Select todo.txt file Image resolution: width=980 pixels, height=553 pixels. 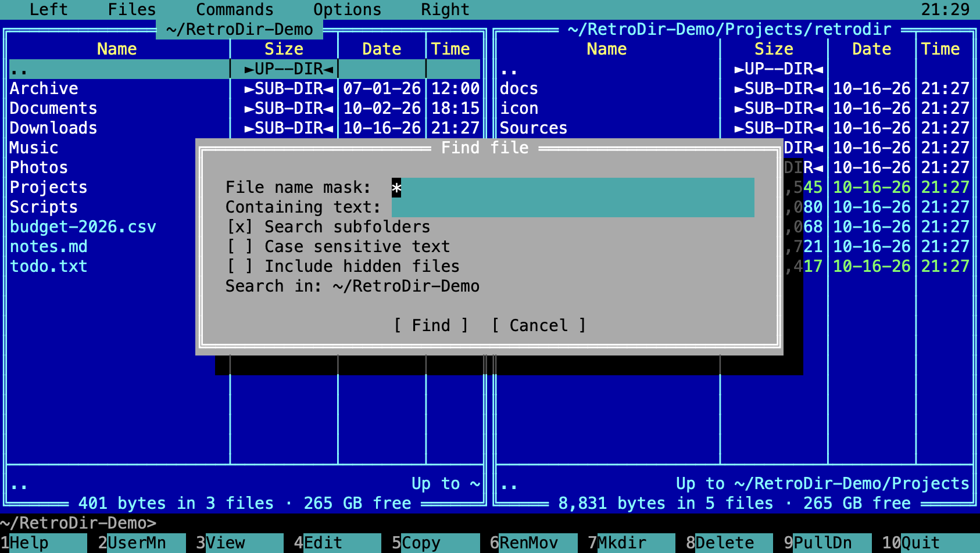(49, 266)
